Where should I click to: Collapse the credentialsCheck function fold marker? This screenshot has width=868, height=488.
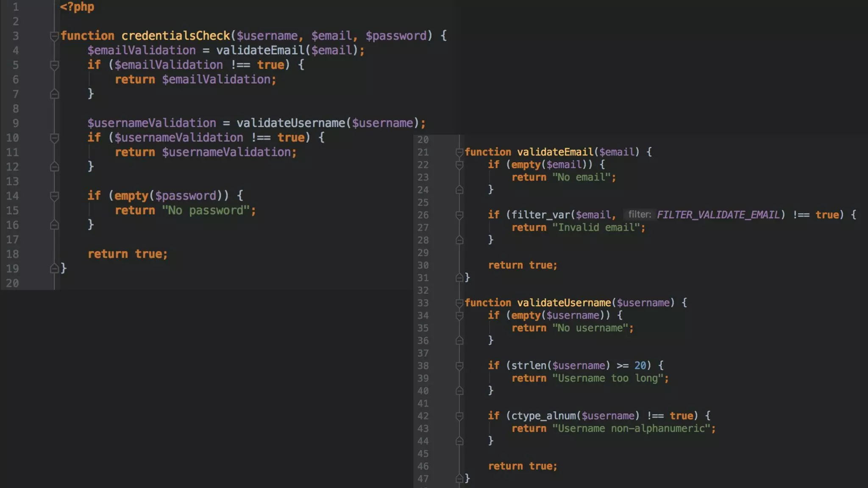click(x=54, y=36)
